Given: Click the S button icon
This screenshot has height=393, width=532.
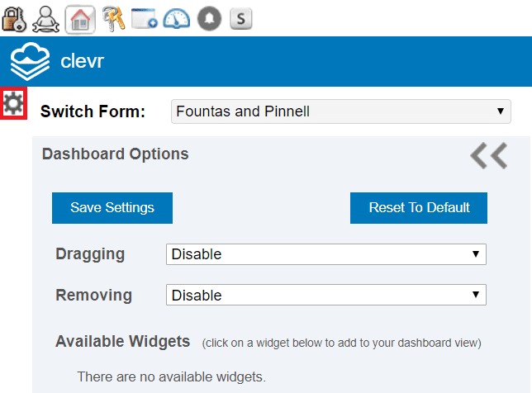Looking at the screenshot, I should point(241,19).
